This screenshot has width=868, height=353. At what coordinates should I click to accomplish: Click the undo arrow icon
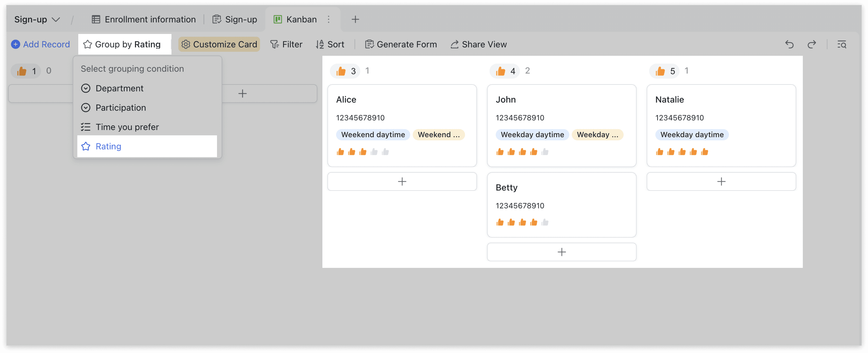pos(789,44)
